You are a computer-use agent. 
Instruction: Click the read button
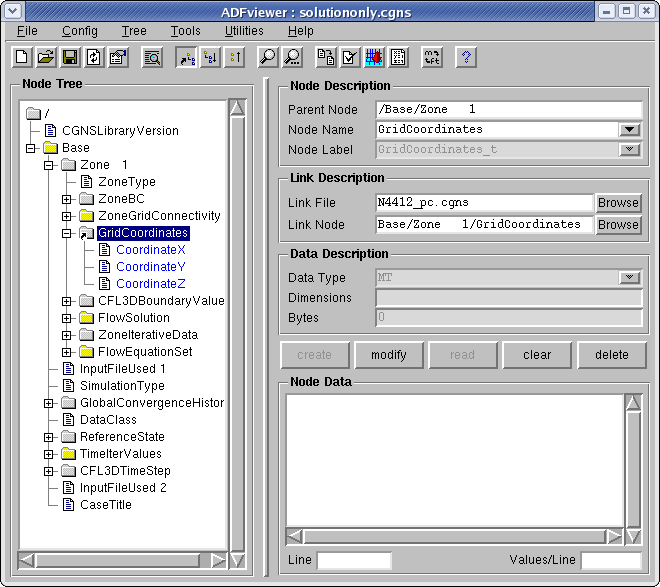pos(463,355)
